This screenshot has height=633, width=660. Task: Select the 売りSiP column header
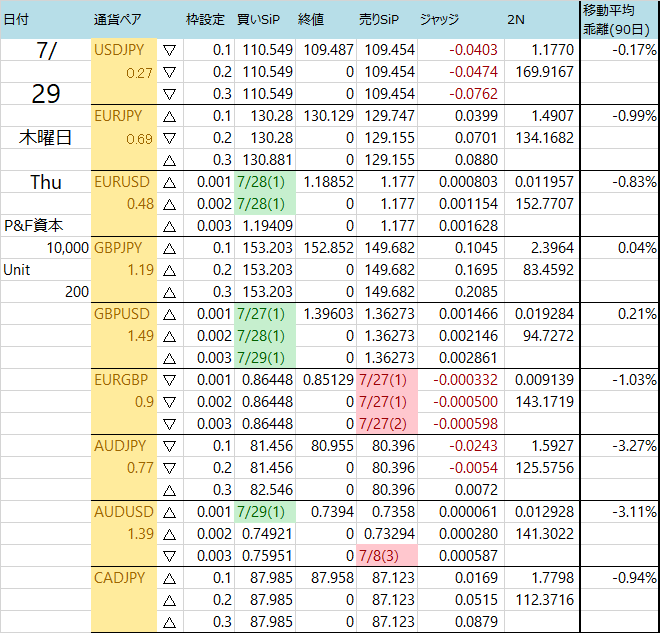pos(379,19)
